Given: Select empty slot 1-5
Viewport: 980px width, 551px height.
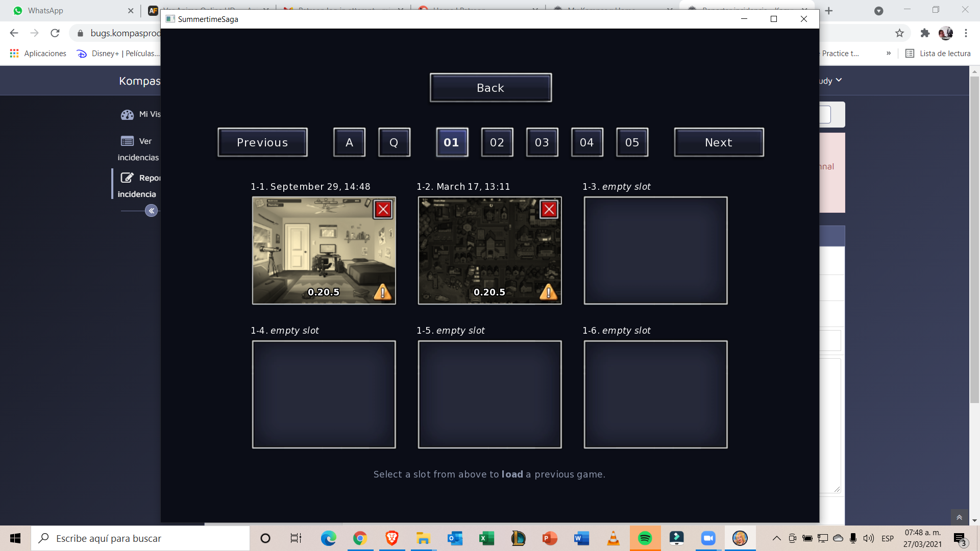Looking at the screenshot, I should (x=489, y=394).
